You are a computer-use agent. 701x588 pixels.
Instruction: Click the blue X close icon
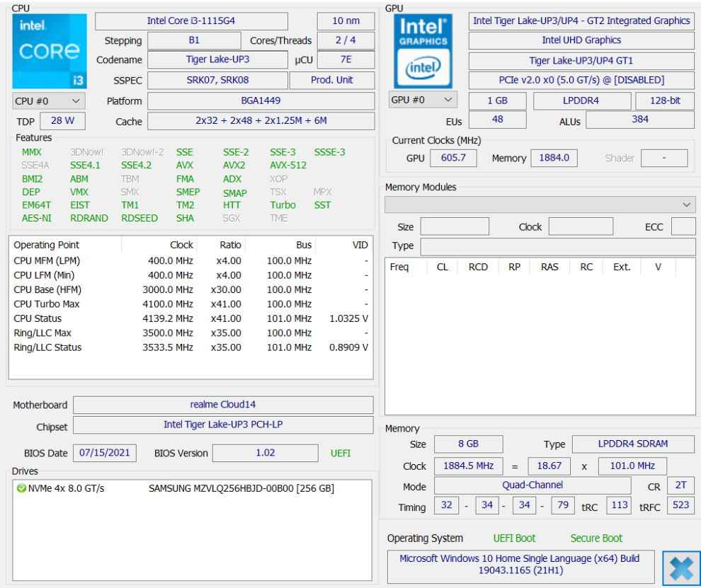point(681,568)
